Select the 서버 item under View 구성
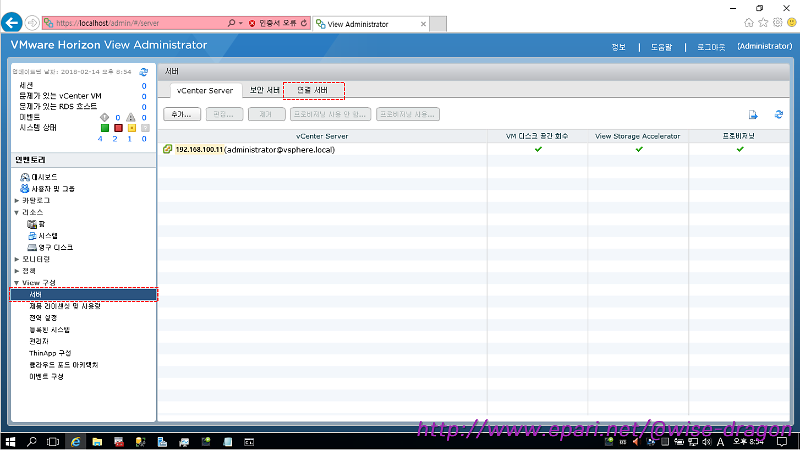The height and width of the screenshot is (450, 800). [84, 294]
